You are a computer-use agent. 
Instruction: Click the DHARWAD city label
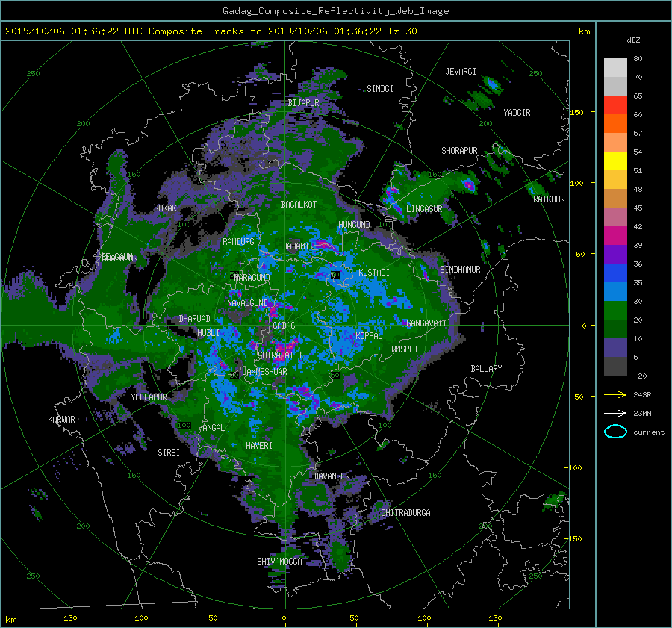pyautogui.click(x=195, y=319)
